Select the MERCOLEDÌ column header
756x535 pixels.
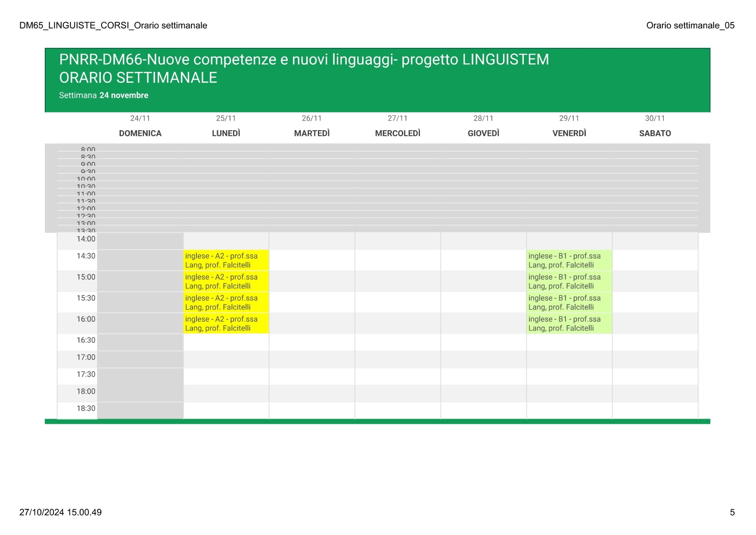click(398, 133)
